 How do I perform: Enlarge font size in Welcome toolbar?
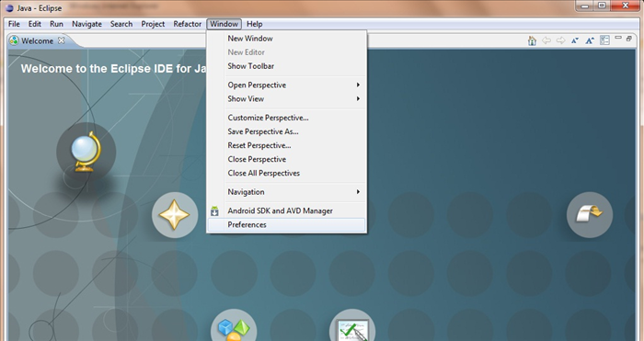point(590,40)
